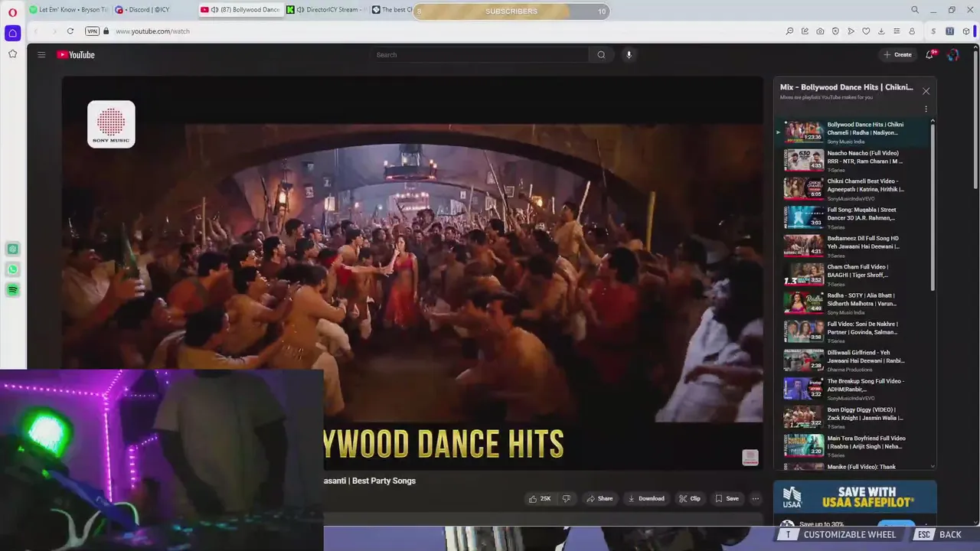This screenshot has height=551, width=980.
Task: Play Bom Diggy Diggy video
Action: pyautogui.click(x=854, y=417)
